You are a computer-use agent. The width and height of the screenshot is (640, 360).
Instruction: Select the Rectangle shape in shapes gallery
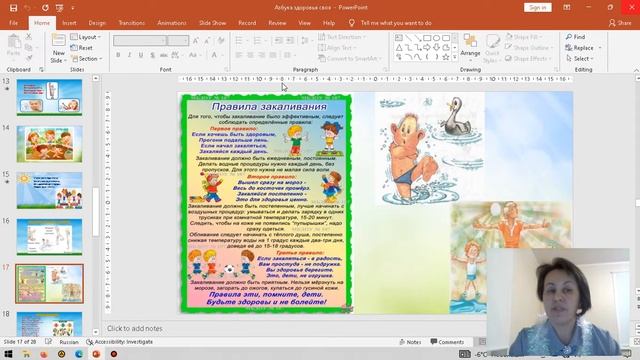point(427,38)
